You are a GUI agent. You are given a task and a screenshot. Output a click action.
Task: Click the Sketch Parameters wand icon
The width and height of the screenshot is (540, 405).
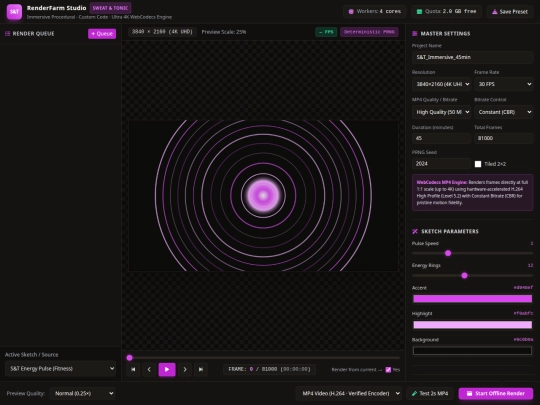pyautogui.click(x=415, y=231)
